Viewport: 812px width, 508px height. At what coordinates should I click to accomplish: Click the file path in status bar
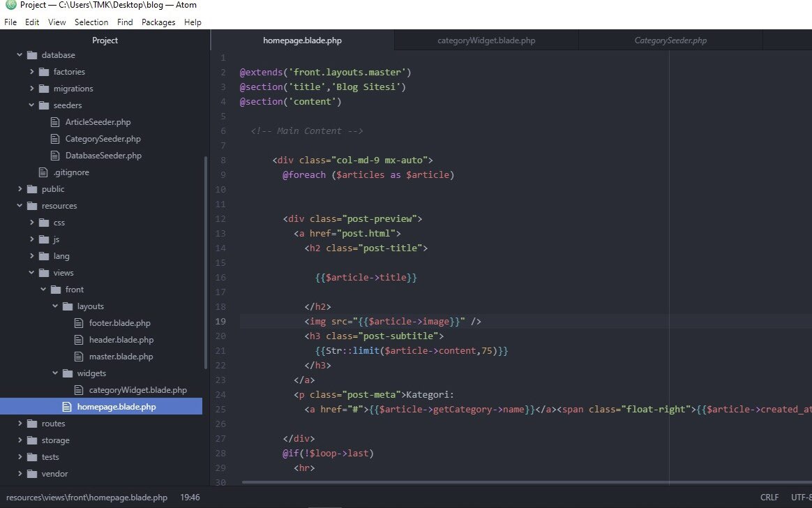(87, 497)
